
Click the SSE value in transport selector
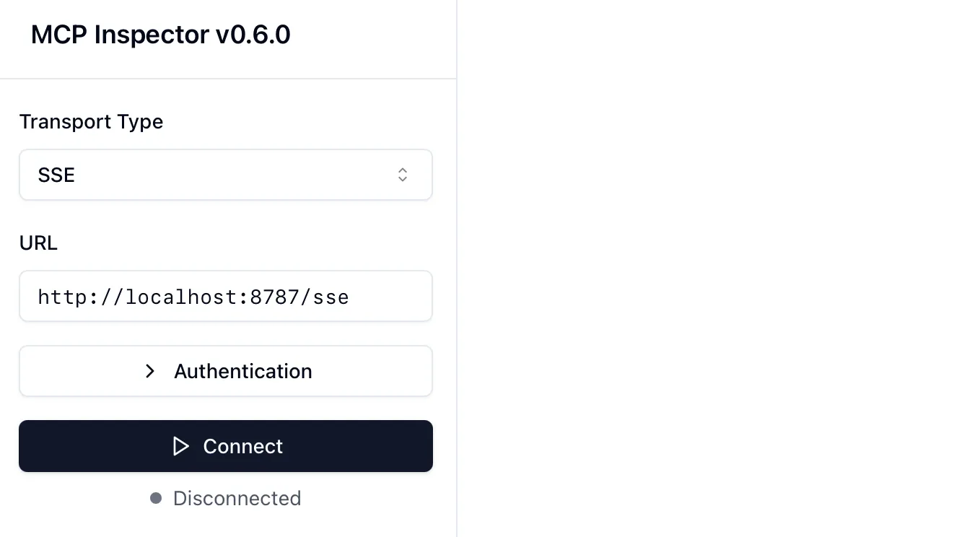tap(56, 175)
